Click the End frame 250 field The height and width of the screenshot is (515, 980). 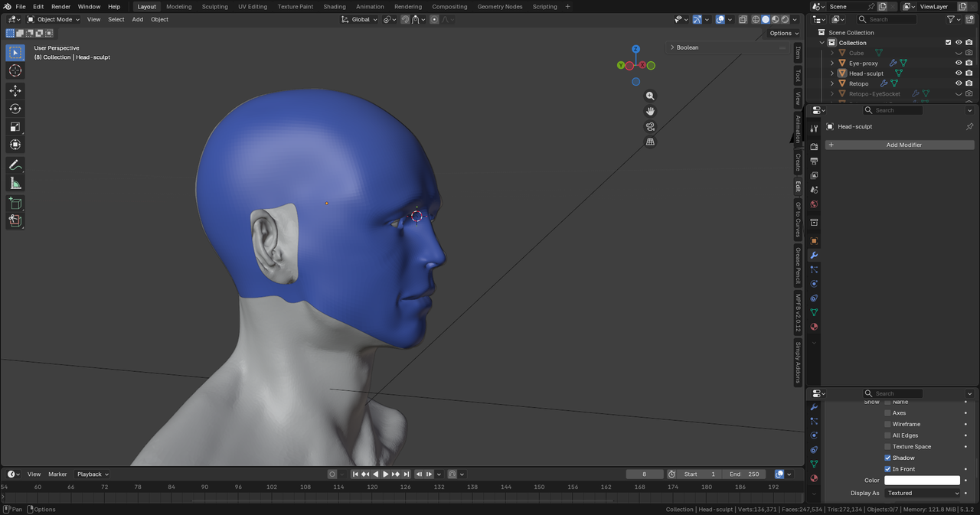pyautogui.click(x=745, y=474)
